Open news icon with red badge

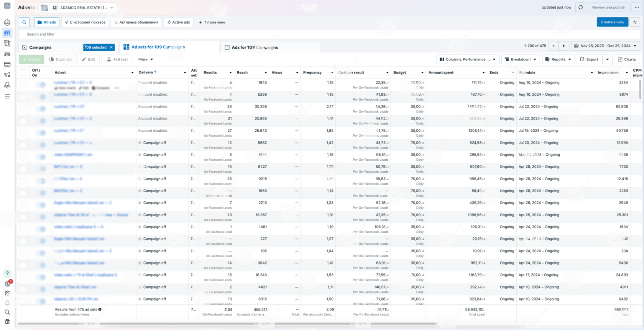(x=7, y=284)
